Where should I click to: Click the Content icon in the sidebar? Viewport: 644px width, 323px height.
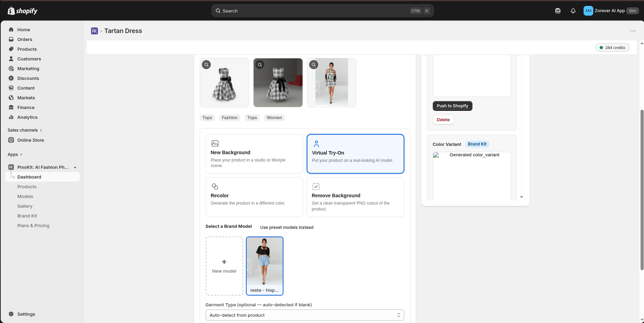[x=11, y=88]
